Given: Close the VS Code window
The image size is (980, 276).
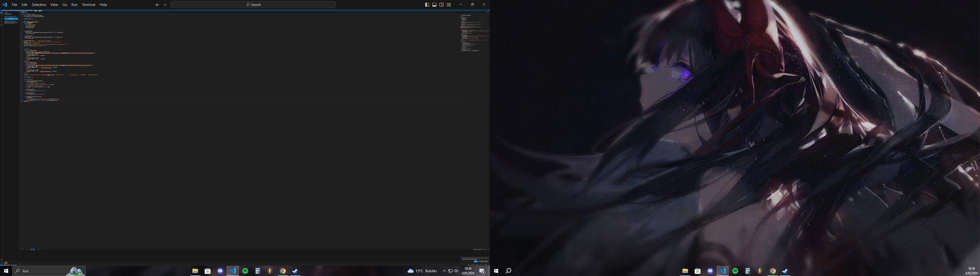Looking at the screenshot, I should pyautogui.click(x=484, y=5).
